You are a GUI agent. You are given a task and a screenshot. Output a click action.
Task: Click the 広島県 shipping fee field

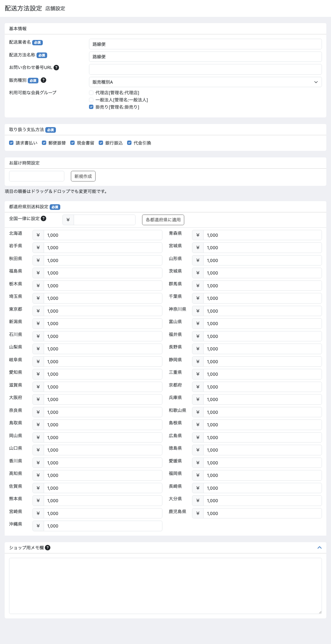click(x=262, y=438)
